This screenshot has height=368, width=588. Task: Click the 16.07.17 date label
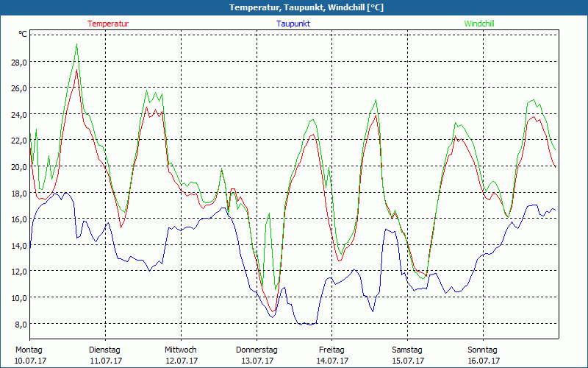pos(483,361)
